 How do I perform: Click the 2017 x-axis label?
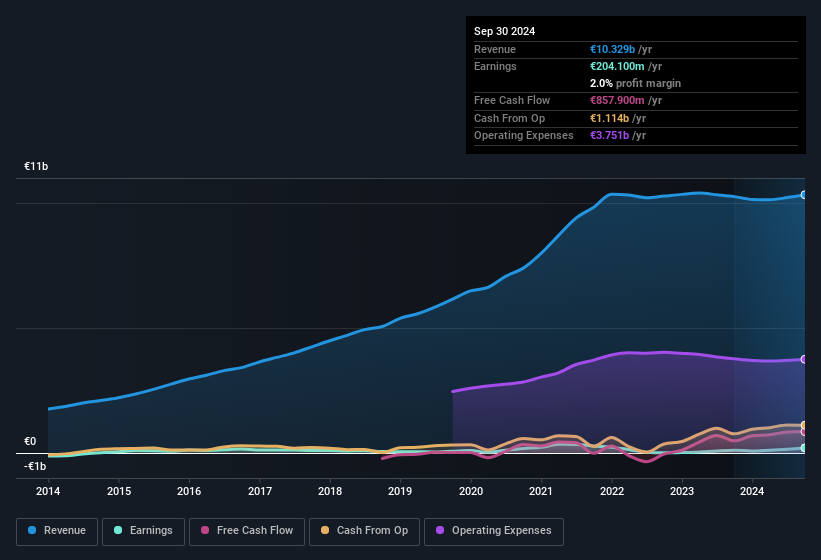point(260,491)
